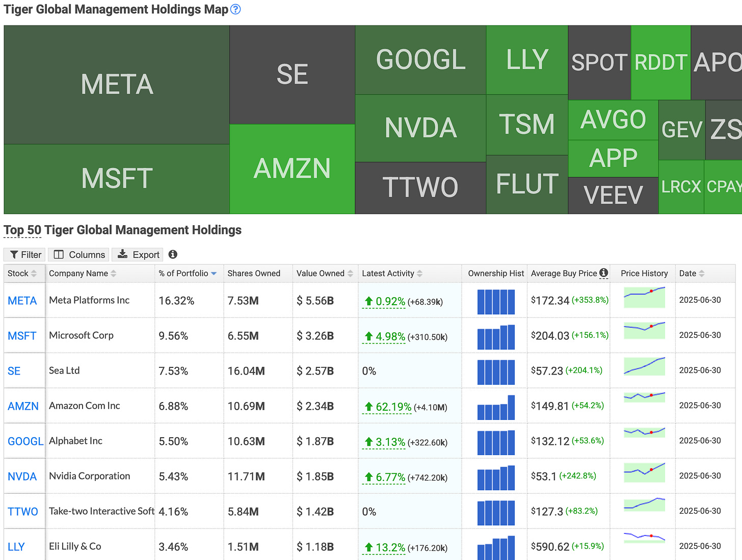The height and width of the screenshot is (560, 742).
Task: Select the GOOGL tile in holdings map
Action: [x=420, y=60]
